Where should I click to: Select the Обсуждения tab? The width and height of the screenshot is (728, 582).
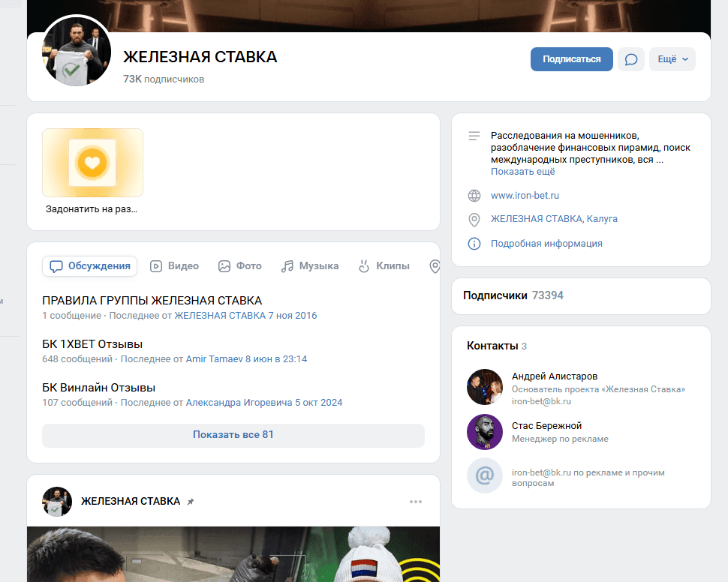point(89,266)
